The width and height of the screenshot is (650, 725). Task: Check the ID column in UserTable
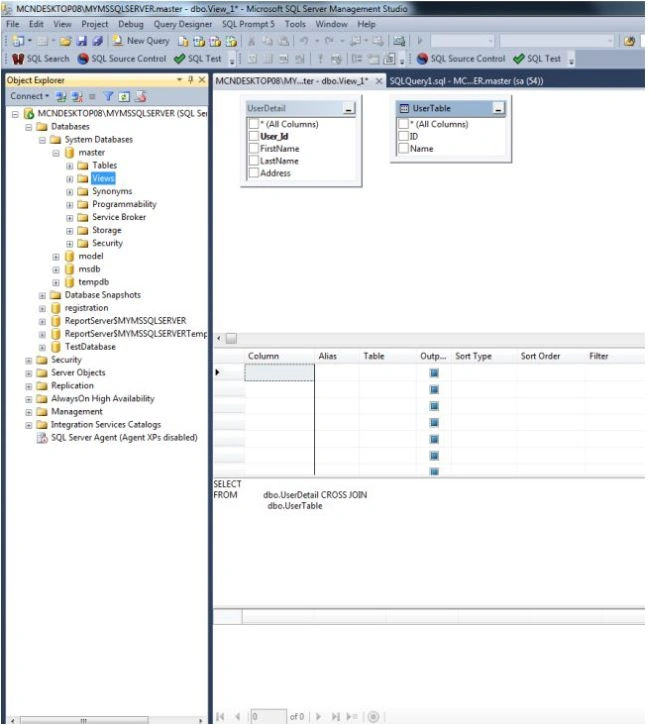(403, 136)
